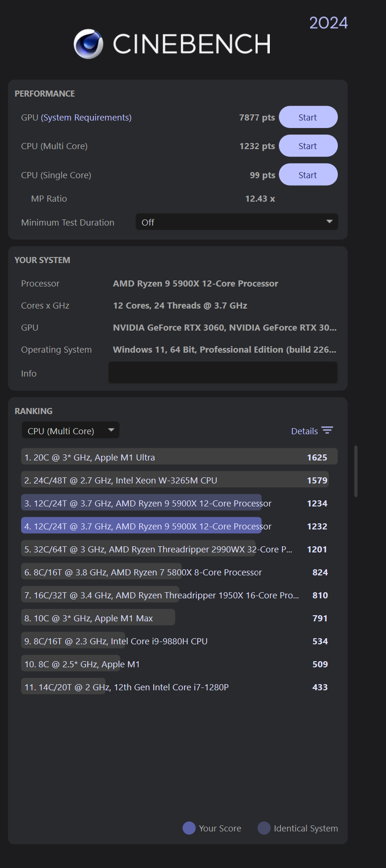Image resolution: width=386 pixels, height=868 pixels.
Task: Click the GPU (System Requirements) label
Action: pos(76,118)
